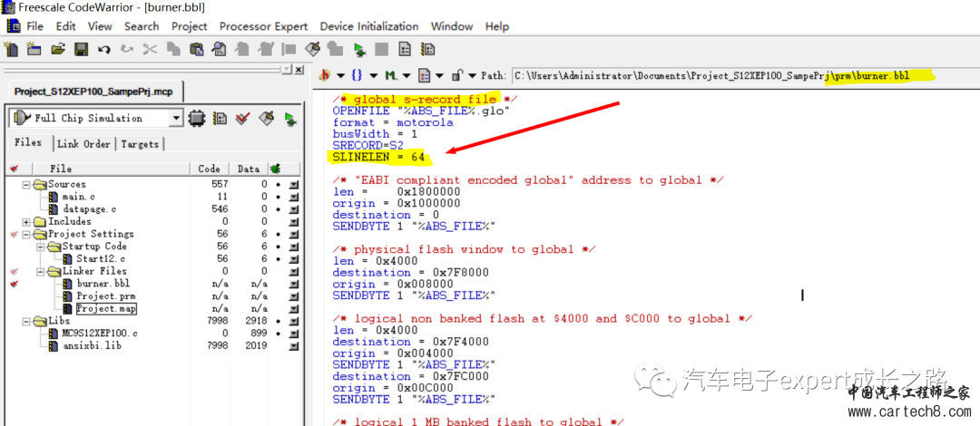Select Project.map in the file tree

105,308
